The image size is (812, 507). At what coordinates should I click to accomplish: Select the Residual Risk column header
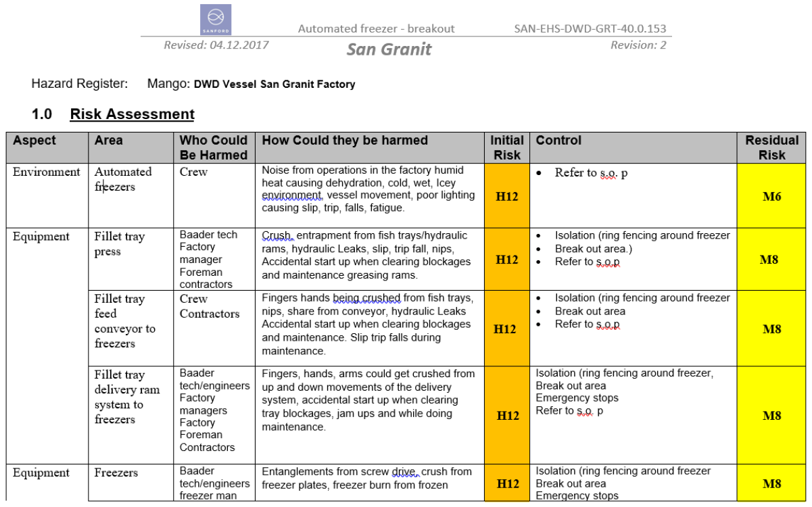click(771, 147)
